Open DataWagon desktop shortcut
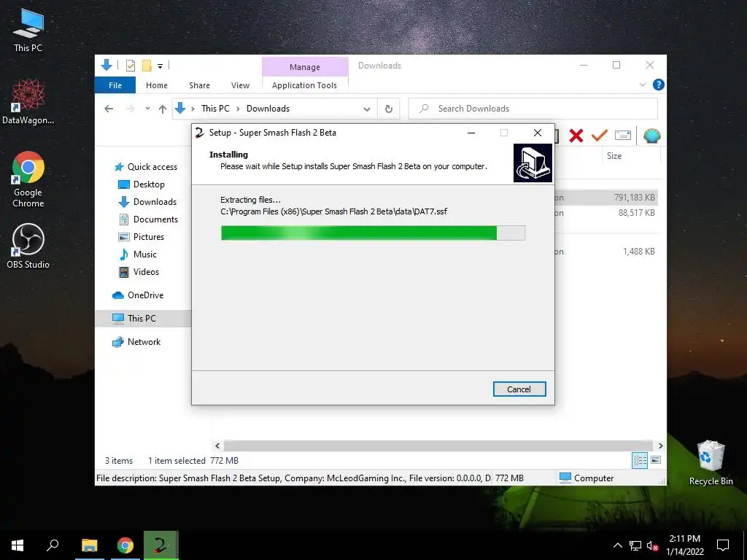The height and width of the screenshot is (560, 747). pyautogui.click(x=28, y=102)
